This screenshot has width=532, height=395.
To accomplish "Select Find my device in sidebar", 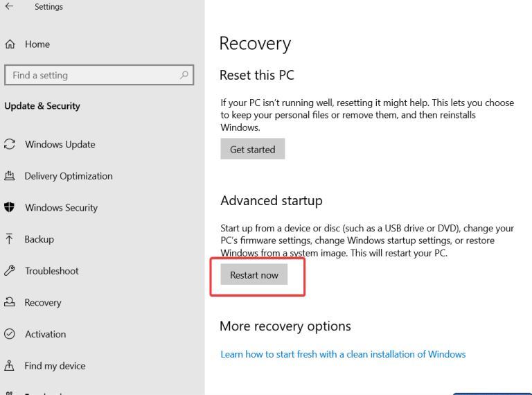I will (x=55, y=366).
